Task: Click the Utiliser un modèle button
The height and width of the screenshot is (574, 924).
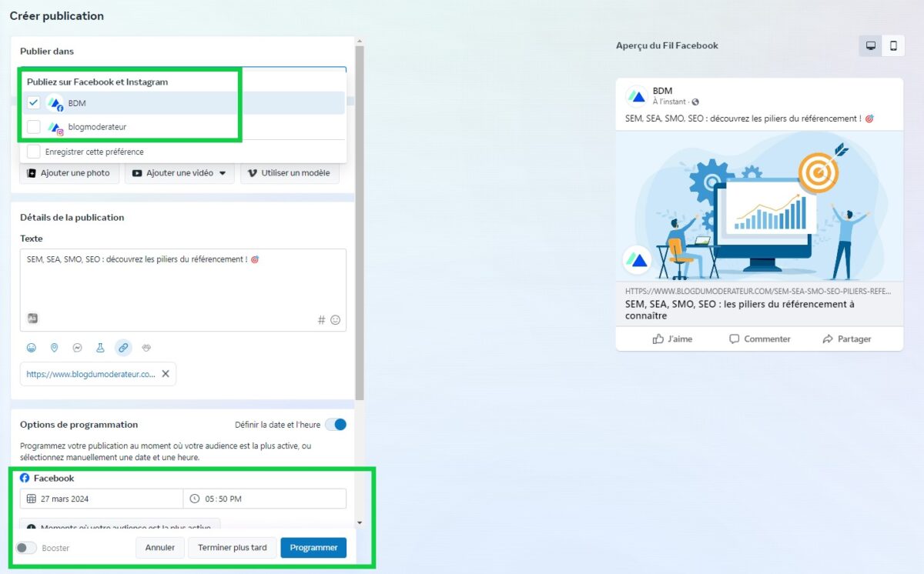Action: click(290, 173)
